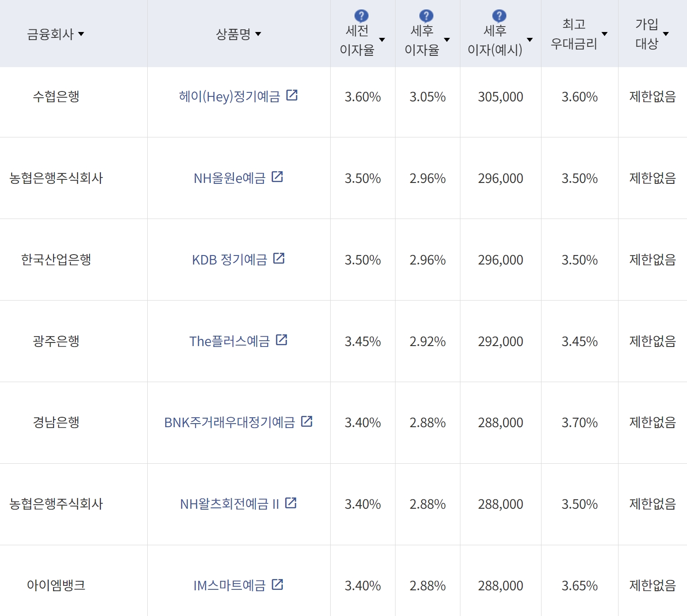Toggle sorting on the 세후 이자율 column
The image size is (687, 616).
(x=447, y=40)
